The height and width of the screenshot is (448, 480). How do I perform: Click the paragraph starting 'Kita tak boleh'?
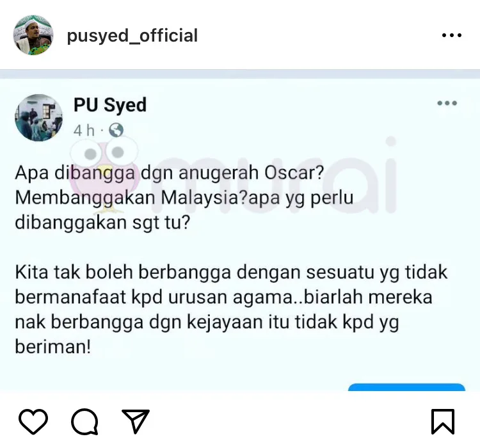231,309
